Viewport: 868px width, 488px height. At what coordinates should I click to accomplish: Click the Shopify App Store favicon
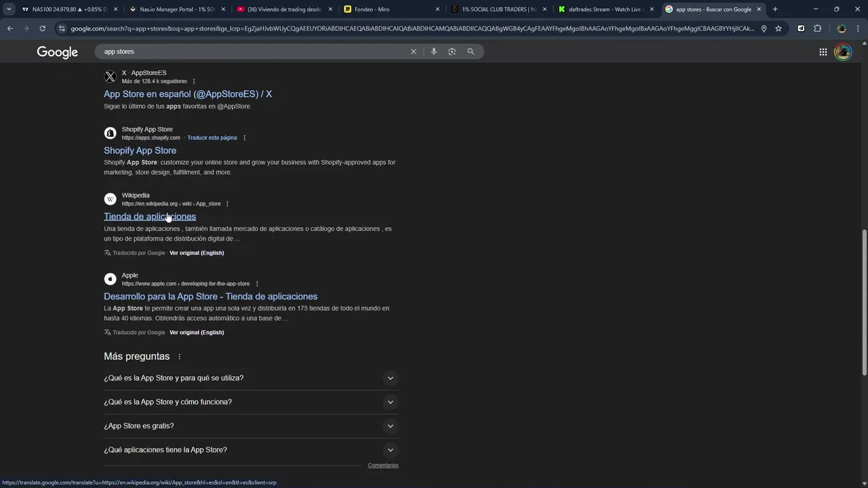coord(110,133)
